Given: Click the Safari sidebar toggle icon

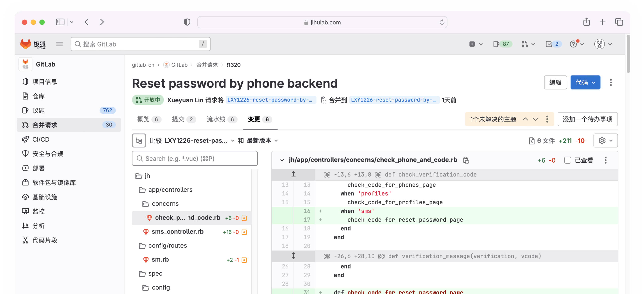Looking at the screenshot, I should pyautogui.click(x=60, y=22).
